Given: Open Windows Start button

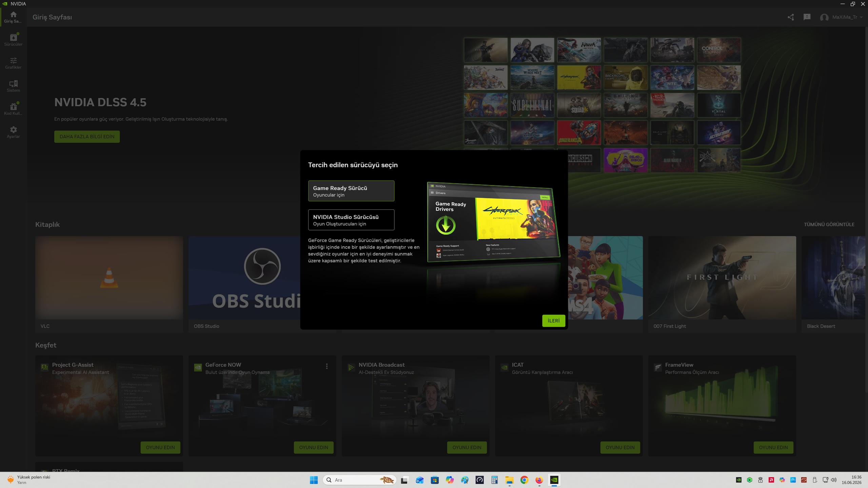Looking at the screenshot, I should [314, 480].
